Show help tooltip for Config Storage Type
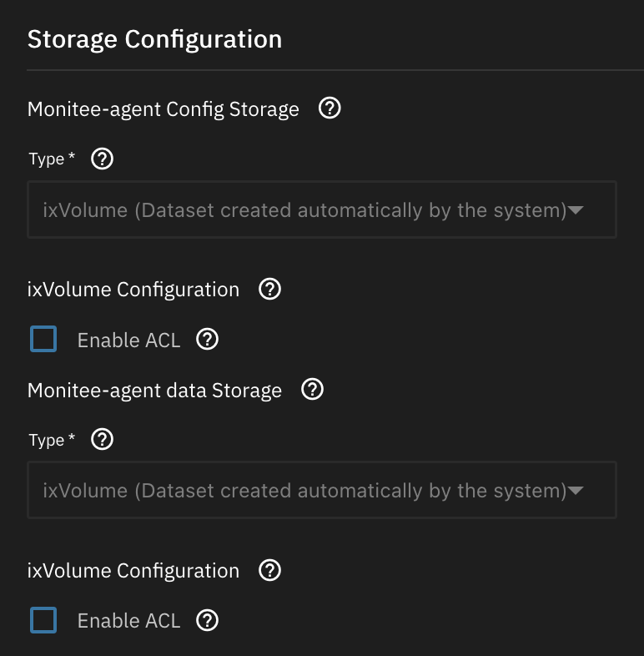This screenshot has width=644, height=656. click(x=102, y=159)
